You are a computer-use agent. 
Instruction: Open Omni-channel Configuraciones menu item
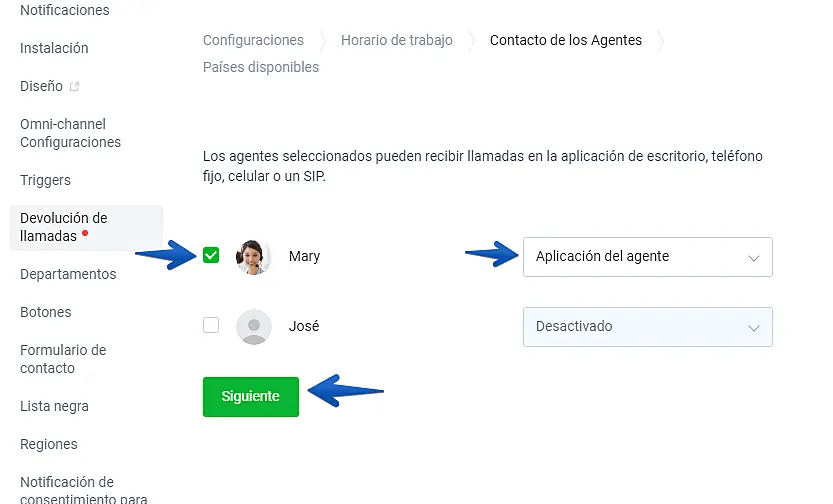tap(70, 133)
